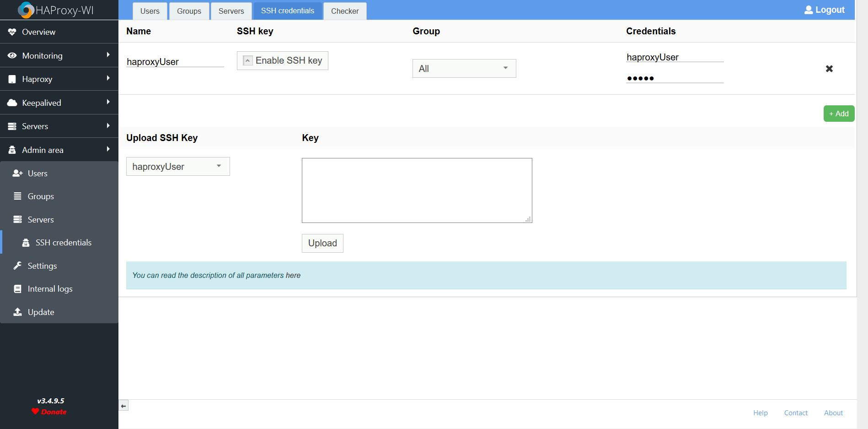Open the Help footer link
The width and height of the screenshot is (868, 429).
pos(761,413)
